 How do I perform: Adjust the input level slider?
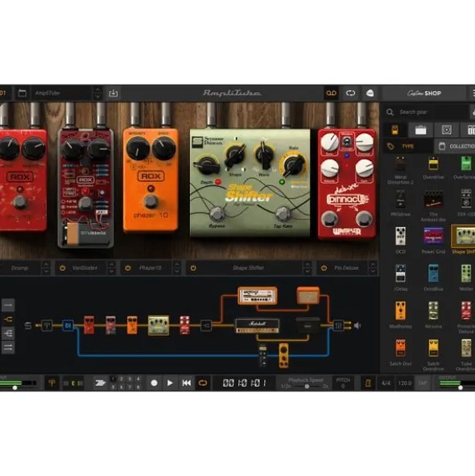[14, 387]
